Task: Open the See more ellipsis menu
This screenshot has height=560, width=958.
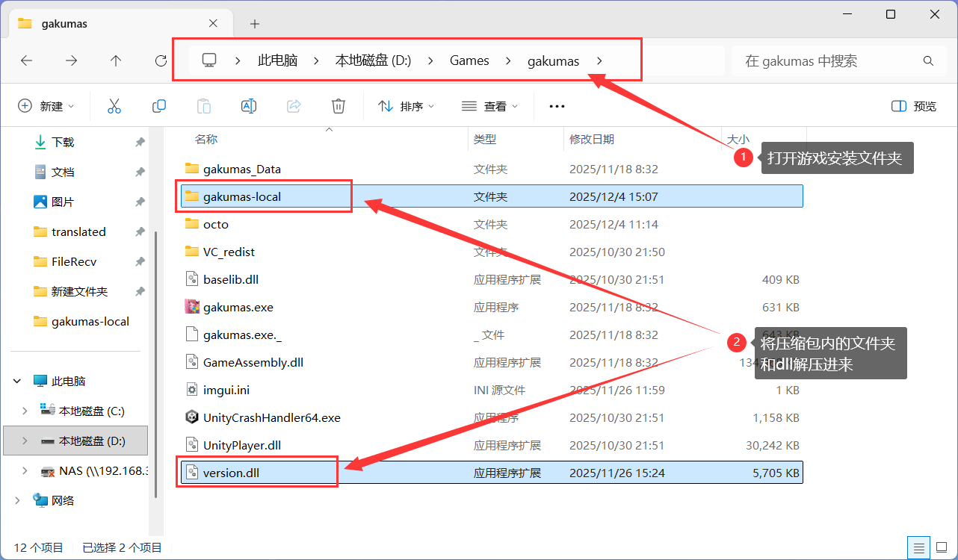Action: coord(557,106)
